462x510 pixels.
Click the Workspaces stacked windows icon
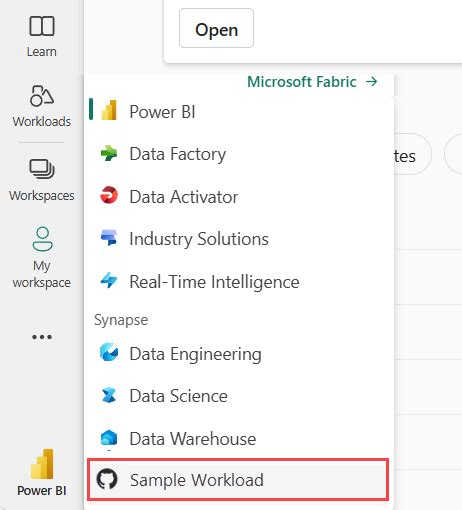click(42, 169)
